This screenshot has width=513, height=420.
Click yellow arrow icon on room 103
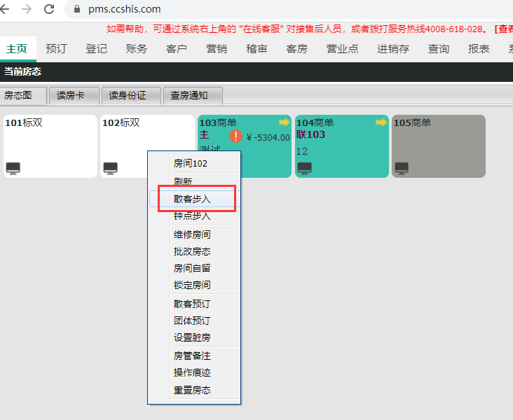[284, 122]
